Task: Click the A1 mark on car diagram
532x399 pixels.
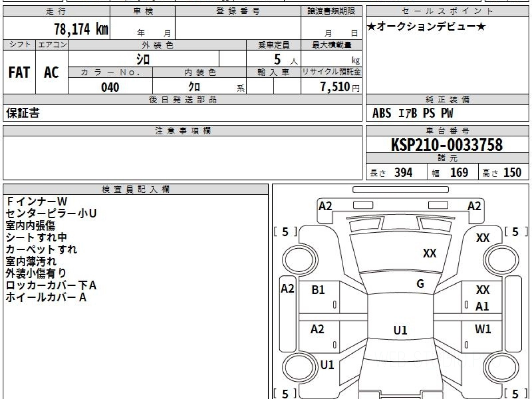Action: tap(482, 306)
